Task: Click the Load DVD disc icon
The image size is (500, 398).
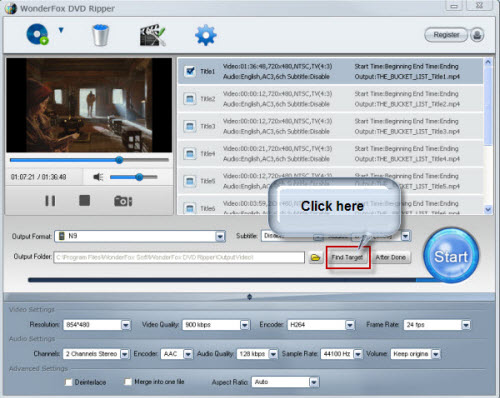Action: pos(38,34)
